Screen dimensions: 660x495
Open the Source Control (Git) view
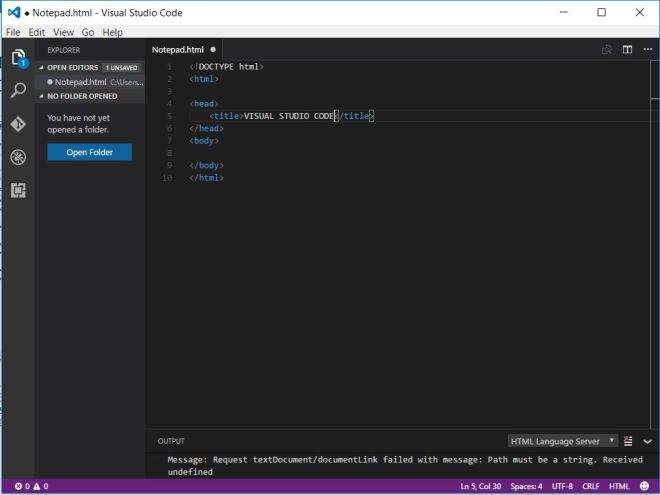18,124
